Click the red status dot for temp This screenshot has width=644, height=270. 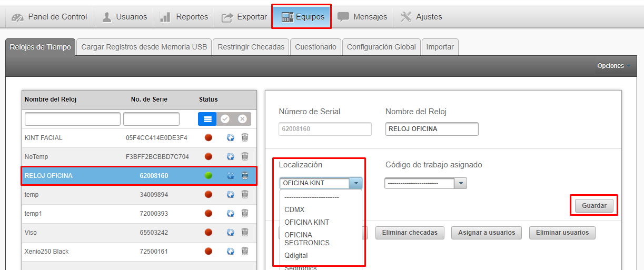209,195
